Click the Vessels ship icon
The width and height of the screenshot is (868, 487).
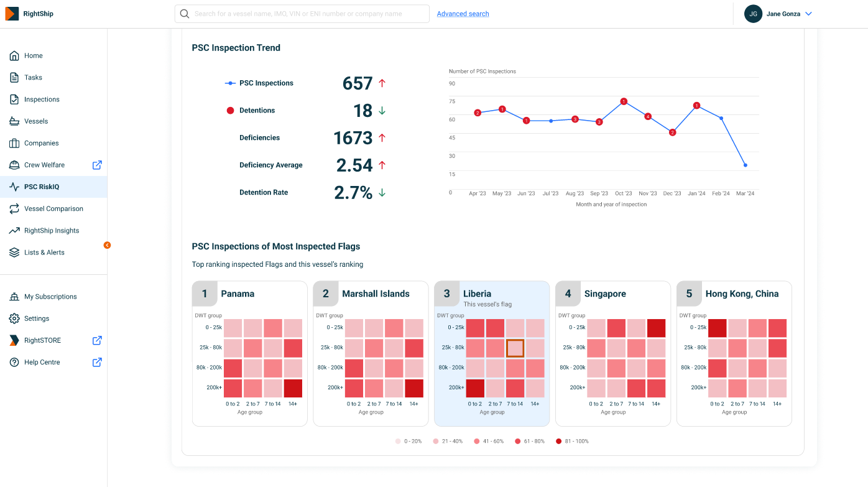[x=14, y=121]
